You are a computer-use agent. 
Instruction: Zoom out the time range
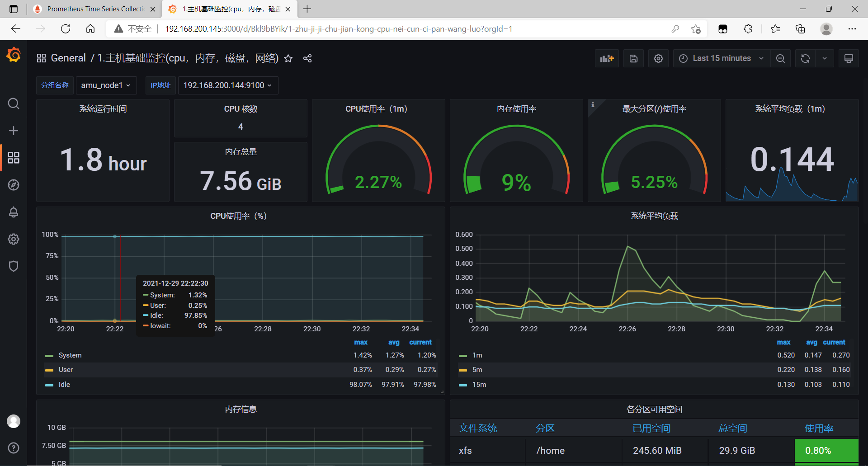coord(780,58)
